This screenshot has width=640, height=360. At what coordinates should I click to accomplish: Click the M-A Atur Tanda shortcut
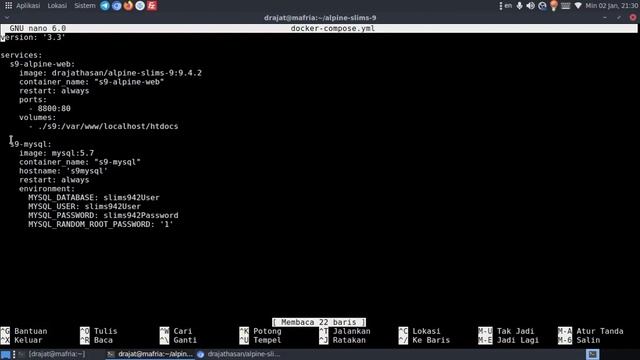coord(591,331)
